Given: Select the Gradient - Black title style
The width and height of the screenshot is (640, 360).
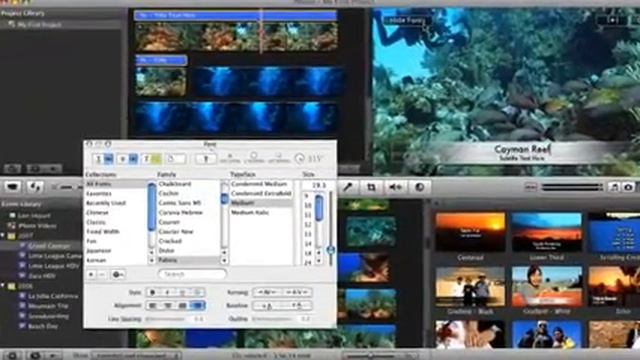Looking at the screenshot, I should 470,287.
